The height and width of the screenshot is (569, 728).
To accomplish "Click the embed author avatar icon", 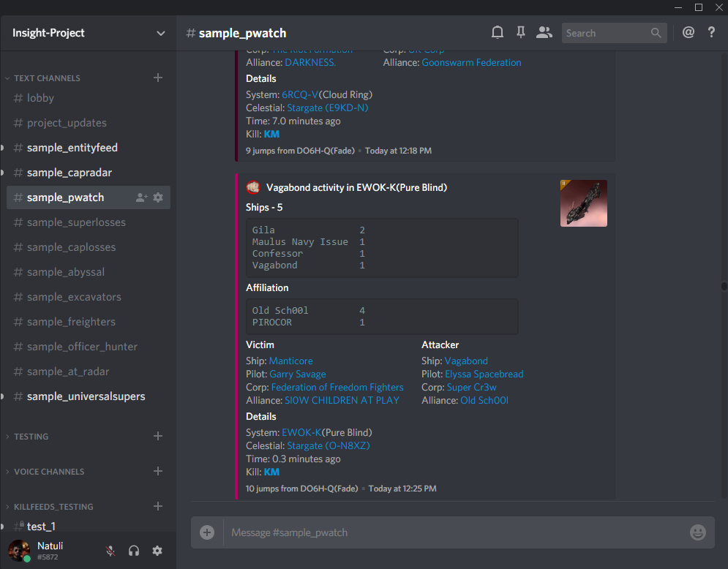I will point(252,187).
